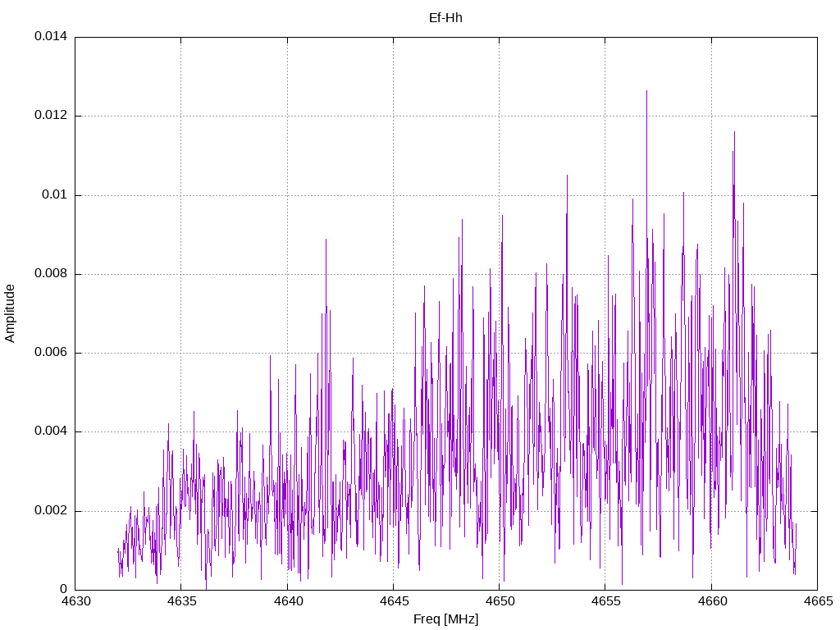
Task: Click the y-axis value 0.008
Action: coord(51,274)
